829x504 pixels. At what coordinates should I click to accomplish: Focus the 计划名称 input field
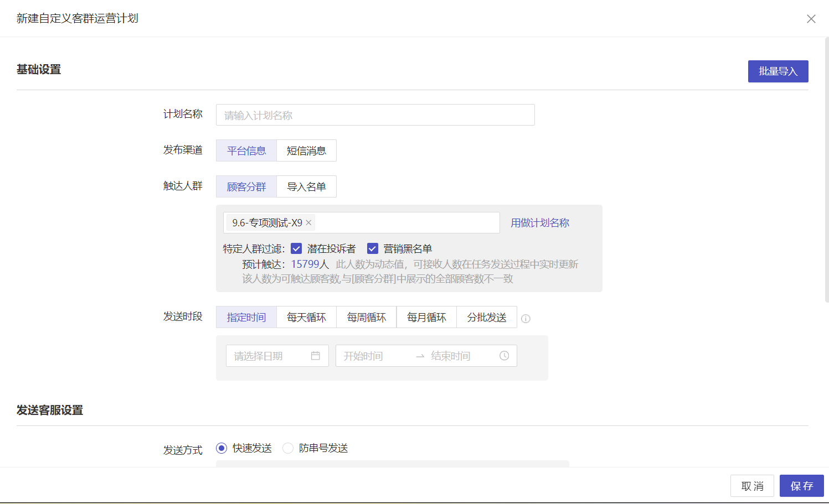[375, 115]
